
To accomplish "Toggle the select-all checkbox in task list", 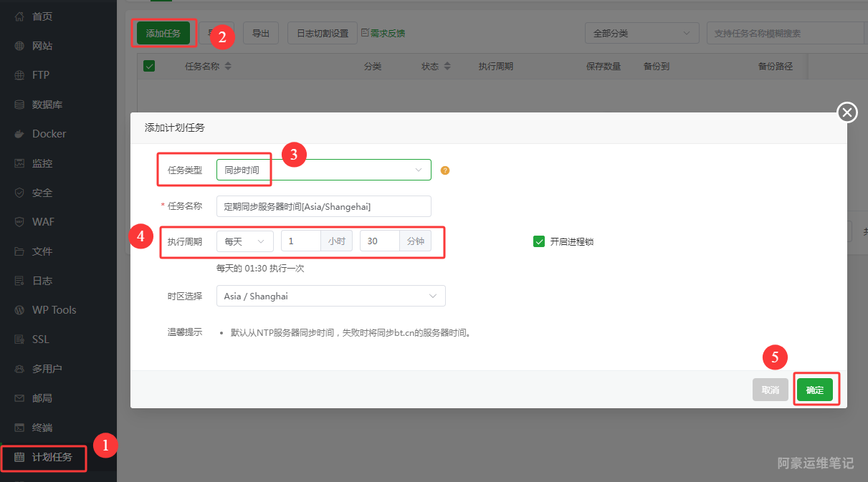I will (x=149, y=66).
